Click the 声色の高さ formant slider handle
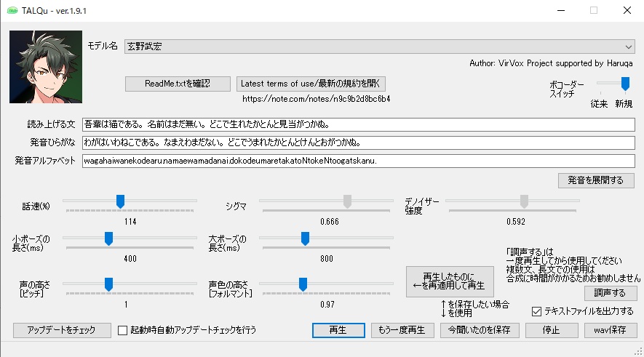This screenshot has width=644, height=357. click(303, 284)
